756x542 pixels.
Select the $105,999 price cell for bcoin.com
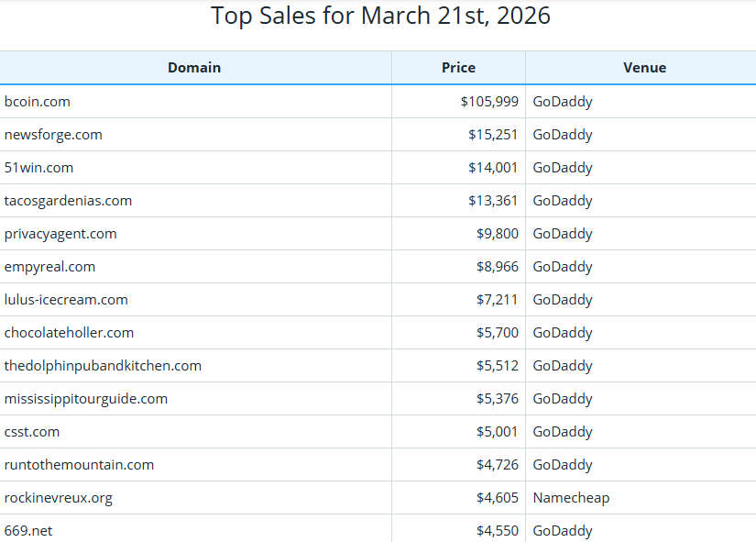(x=491, y=101)
